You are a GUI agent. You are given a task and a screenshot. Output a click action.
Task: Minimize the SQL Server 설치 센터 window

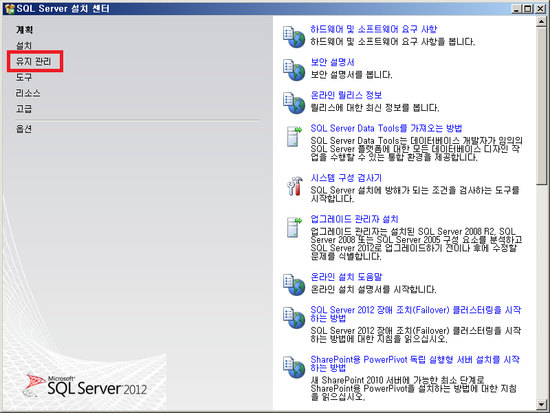point(516,9)
